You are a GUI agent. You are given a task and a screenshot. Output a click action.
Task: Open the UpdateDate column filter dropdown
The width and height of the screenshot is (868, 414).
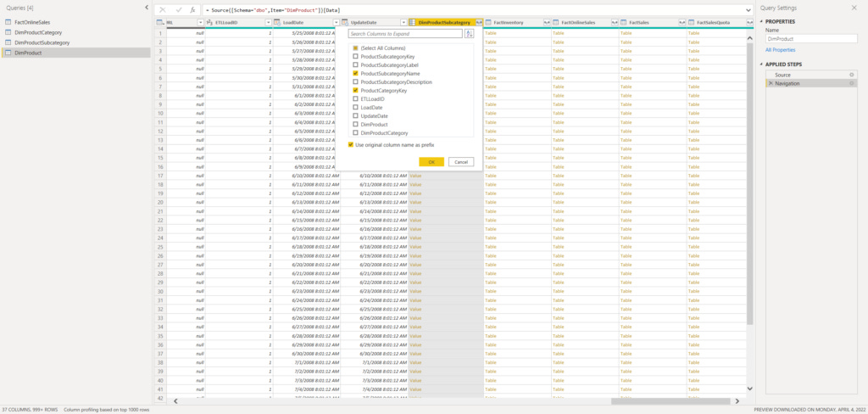403,22
